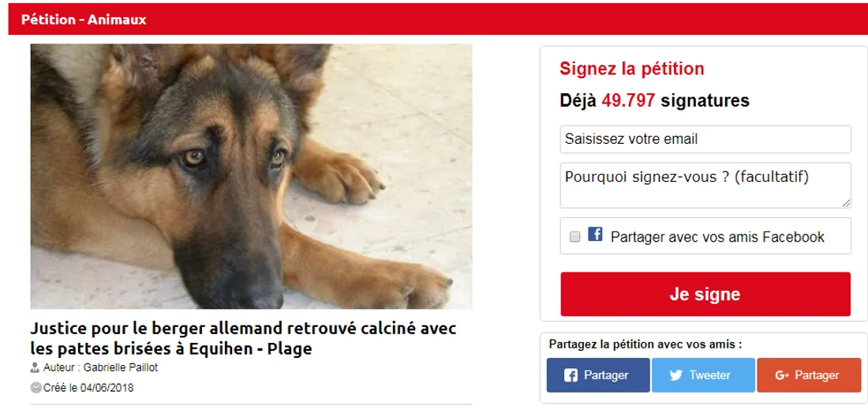Focus the 'Saisissez votre email' field

[705, 139]
